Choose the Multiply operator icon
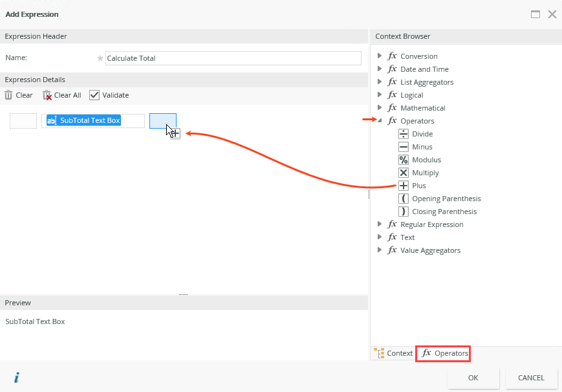This screenshot has width=562, height=392. coord(404,173)
